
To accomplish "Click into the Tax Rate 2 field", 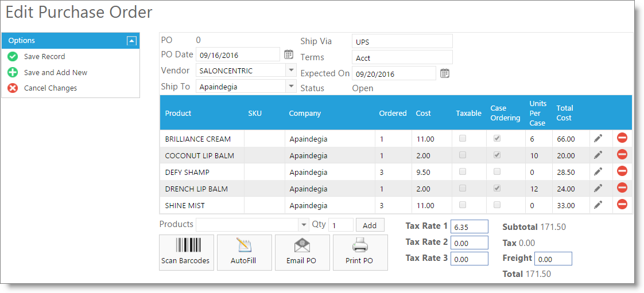I will pos(470,243).
